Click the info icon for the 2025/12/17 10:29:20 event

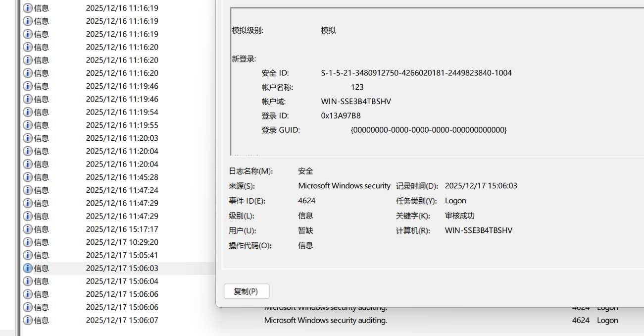pos(28,242)
